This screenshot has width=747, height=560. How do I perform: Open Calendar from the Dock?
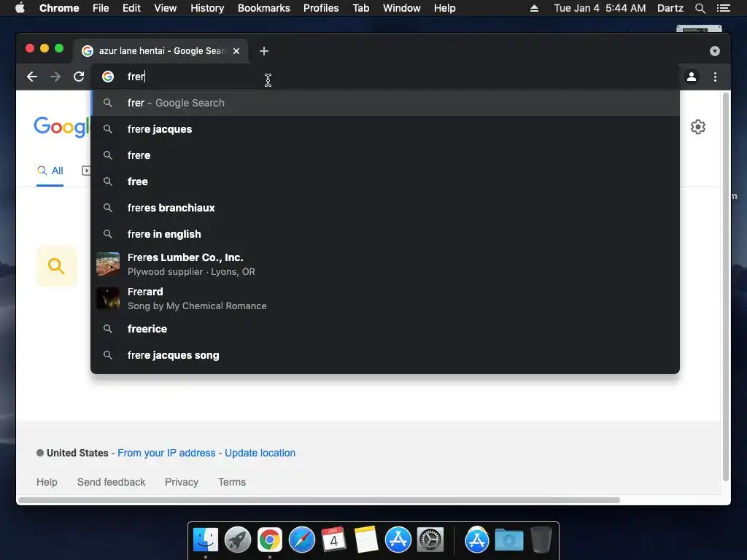click(333, 540)
